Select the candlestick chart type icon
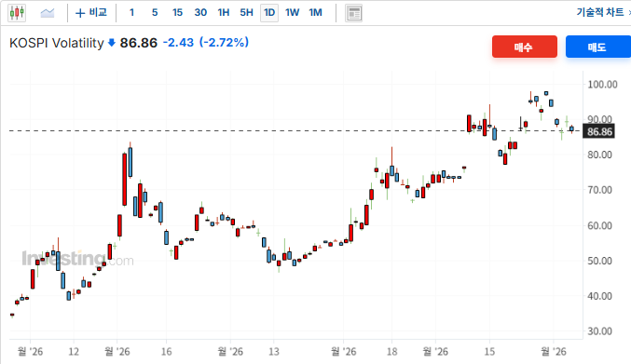 tap(17, 13)
